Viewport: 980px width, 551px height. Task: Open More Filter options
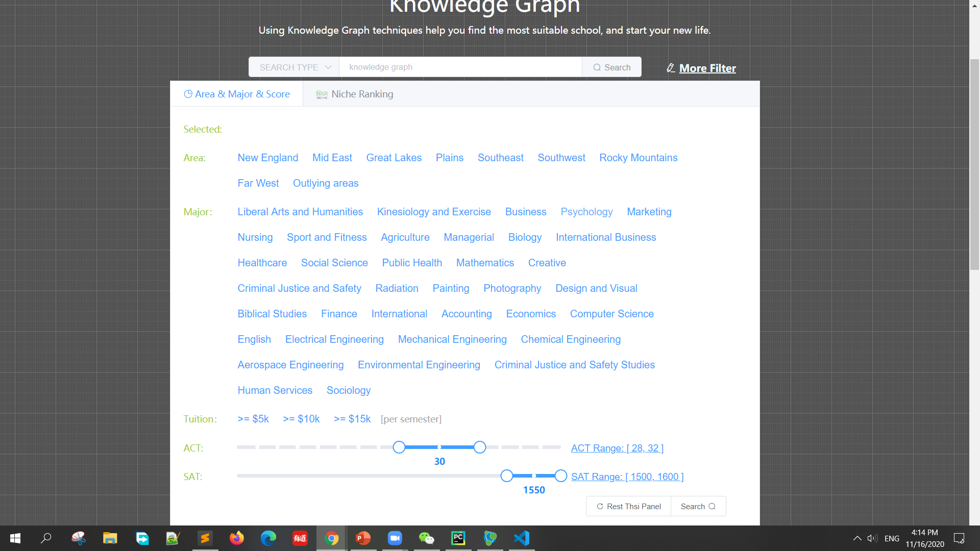tap(707, 68)
